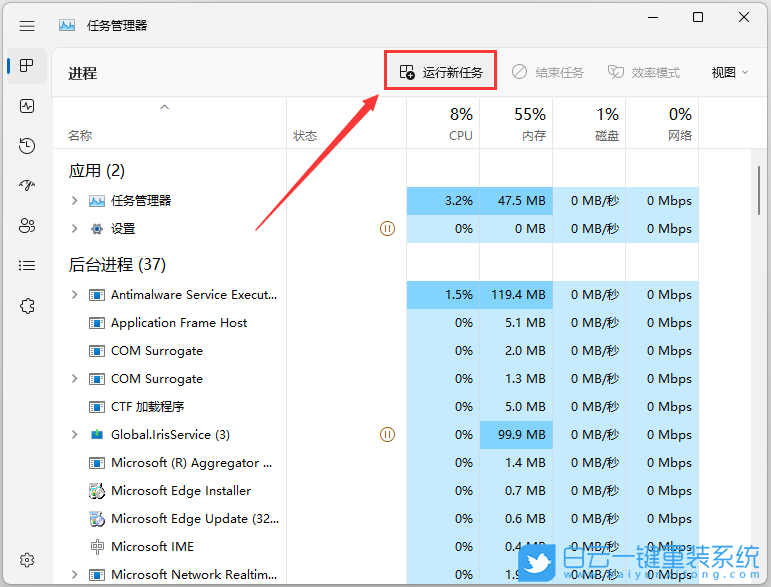Expand Antimalware Service Executable row
The image size is (771, 587).
[74, 294]
